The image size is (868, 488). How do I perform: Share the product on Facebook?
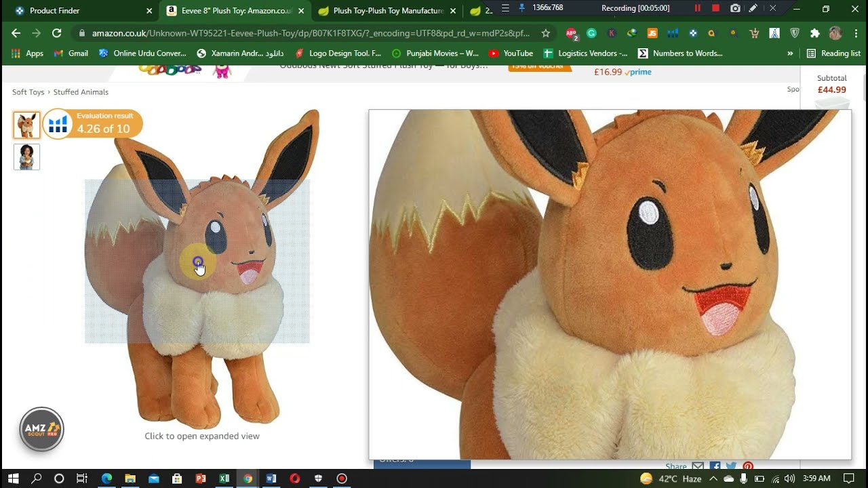point(715,467)
